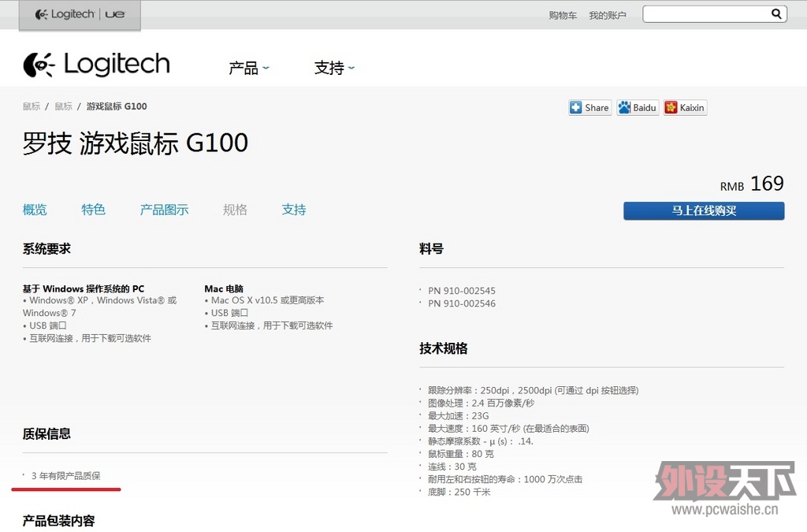Click the Mac 电脑 heading

click(x=224, y=288)
